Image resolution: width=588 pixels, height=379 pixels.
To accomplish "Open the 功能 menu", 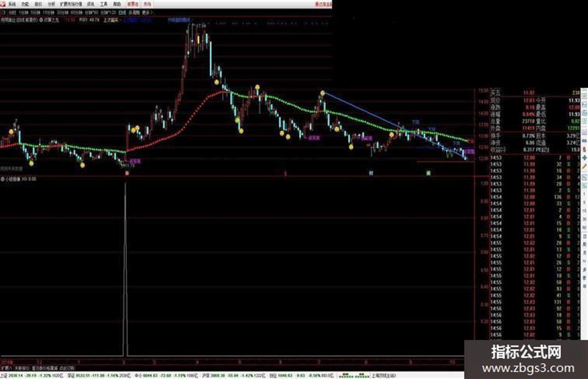I will tap(25, 4).
